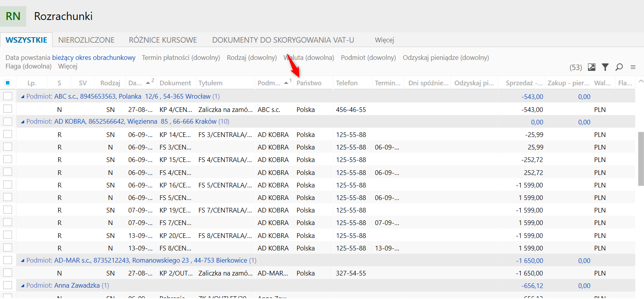Screen dimensions: 644x299
Task: Click the Podmiot: Anna Zawadzka group title
Action: pyautogui.click(x=68, y=285)
